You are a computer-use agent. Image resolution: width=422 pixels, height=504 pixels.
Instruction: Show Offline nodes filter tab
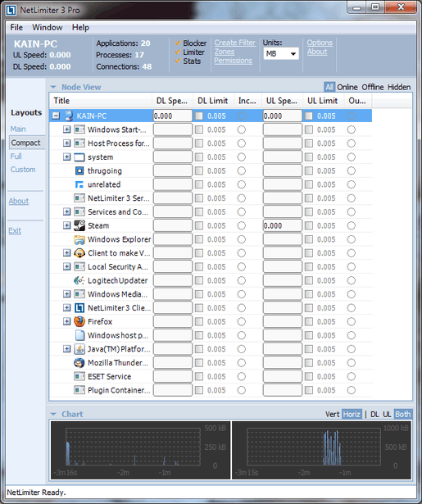pos(373,87)
